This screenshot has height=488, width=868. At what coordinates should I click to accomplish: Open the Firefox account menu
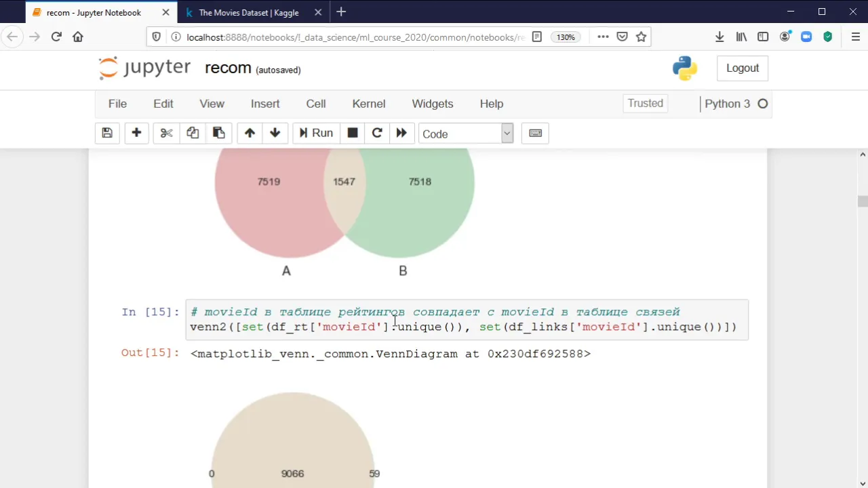[x=785, y=37]
